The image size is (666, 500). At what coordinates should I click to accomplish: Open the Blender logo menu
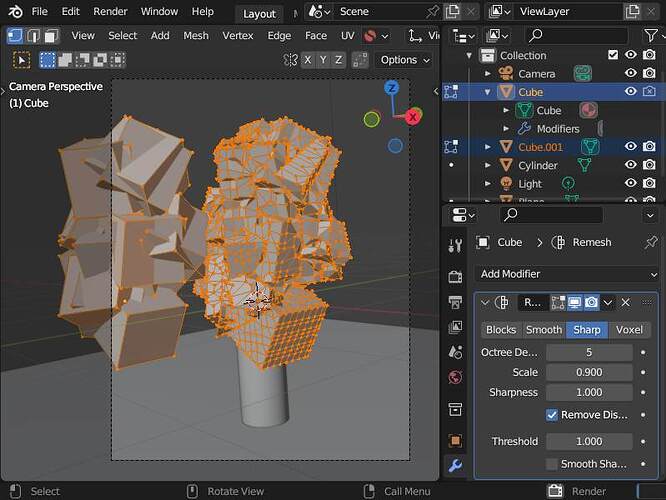pyautogui.click(x=15, y=11)
